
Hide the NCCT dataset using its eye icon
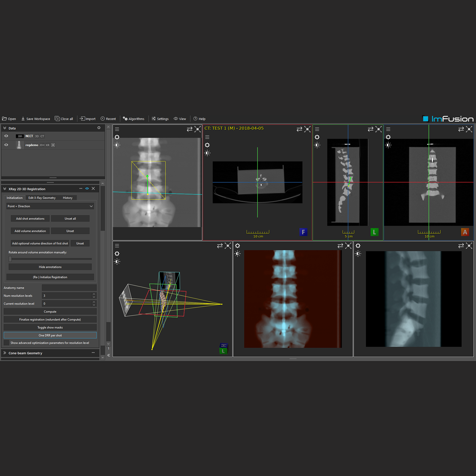coord(6,136)
